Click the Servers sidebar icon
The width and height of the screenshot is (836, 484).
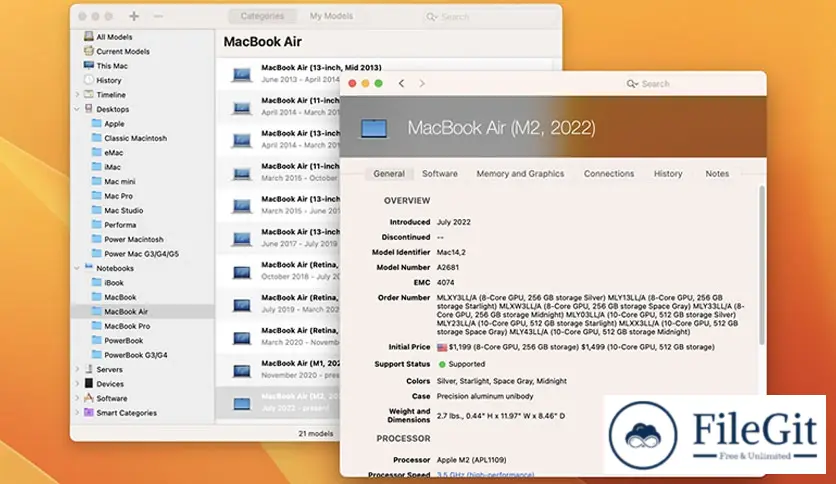89,369
